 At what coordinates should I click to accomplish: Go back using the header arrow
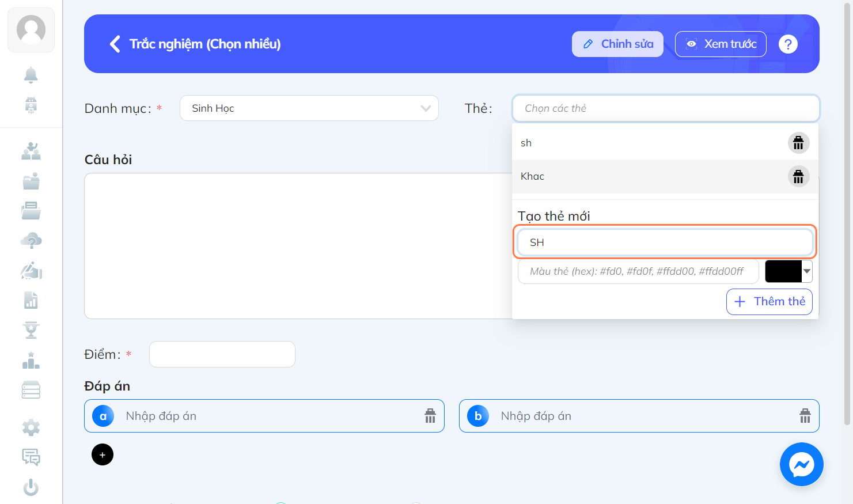(115, 44)
